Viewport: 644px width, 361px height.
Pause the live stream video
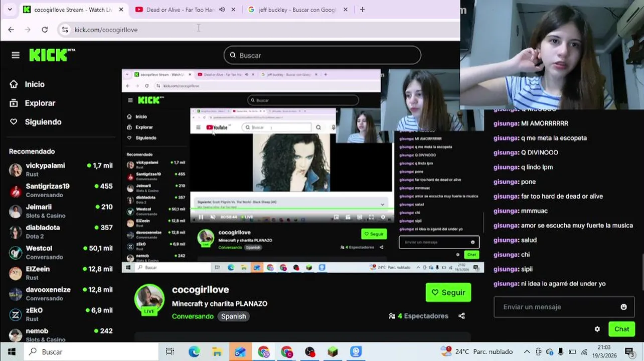pyautogui.click(x=201, y=217)
